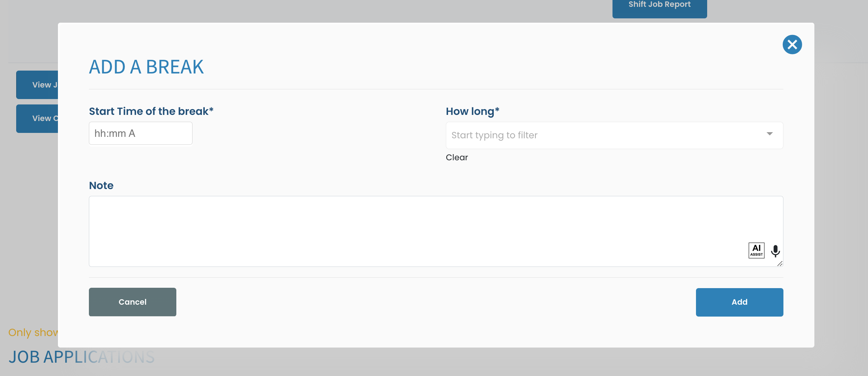This screenshot has width=868, height=376.
Task: Click the Start Time hh:mm A field
Action: click(140, 133)
